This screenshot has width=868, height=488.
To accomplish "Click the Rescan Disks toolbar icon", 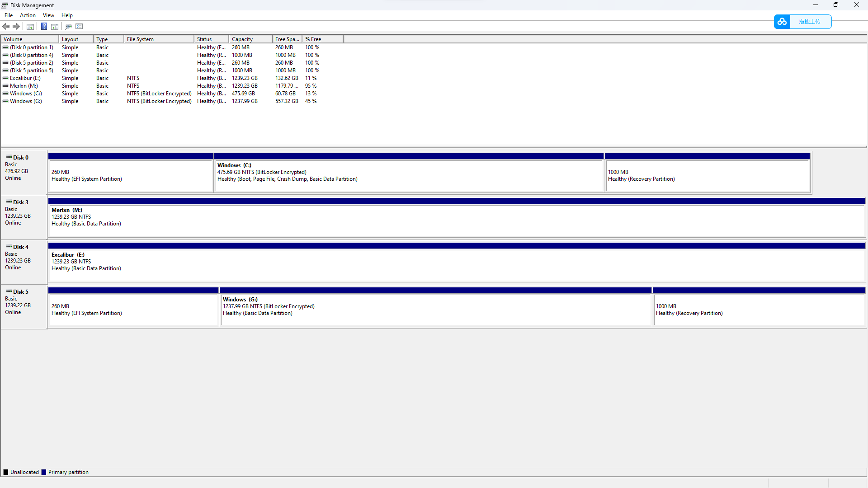I will point(69,26).
